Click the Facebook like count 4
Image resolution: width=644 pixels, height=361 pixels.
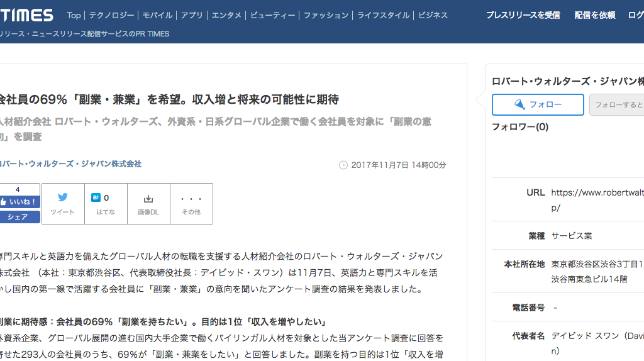pyautogui.click(x=17, y=189)
